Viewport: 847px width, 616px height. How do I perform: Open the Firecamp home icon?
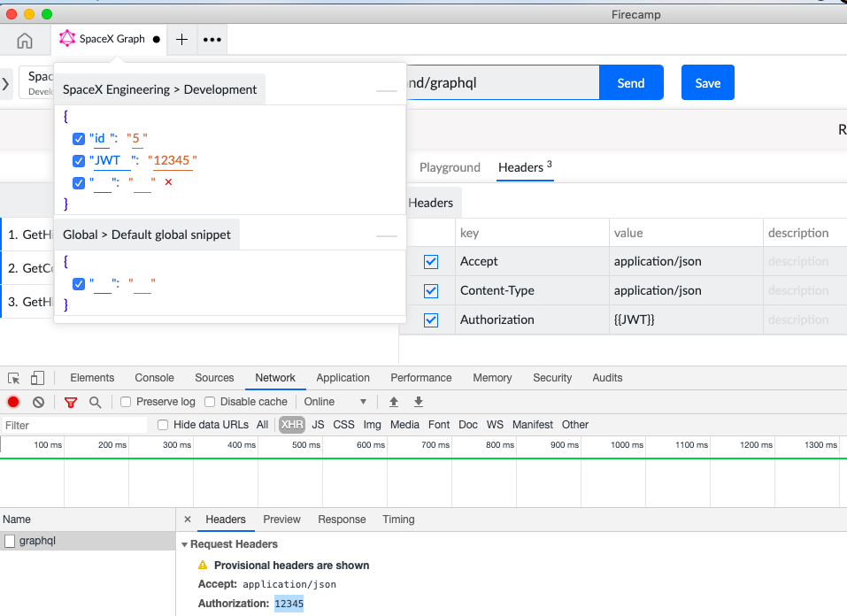tap(25, 41)
